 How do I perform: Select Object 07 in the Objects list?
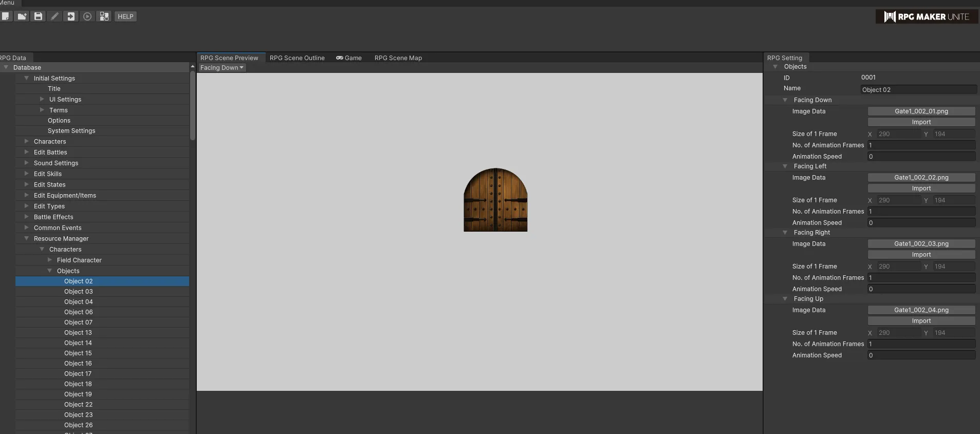coord(78,323)
